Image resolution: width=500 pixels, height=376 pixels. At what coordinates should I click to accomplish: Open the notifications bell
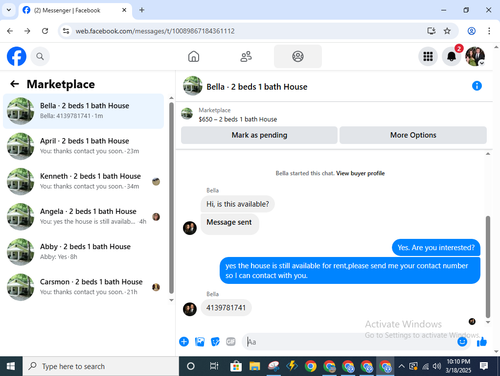pyautogui.click(x=451, y=56)
